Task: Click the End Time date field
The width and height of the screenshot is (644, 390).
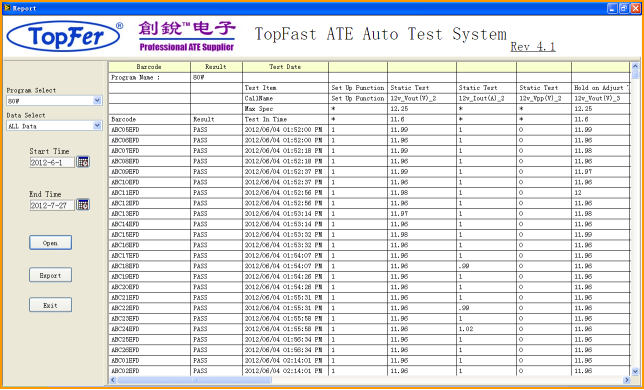Action: tap(52, 205)
